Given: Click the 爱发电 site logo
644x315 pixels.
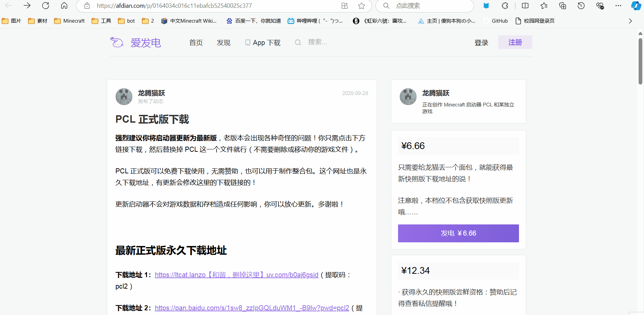Looking at the screenshot, I should [x=136, y=42].
